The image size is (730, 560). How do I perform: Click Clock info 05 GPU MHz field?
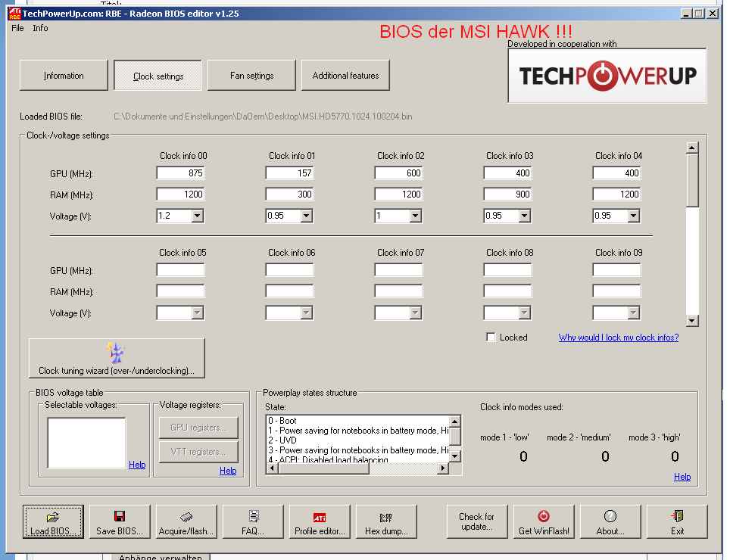[x=181, y=270]
